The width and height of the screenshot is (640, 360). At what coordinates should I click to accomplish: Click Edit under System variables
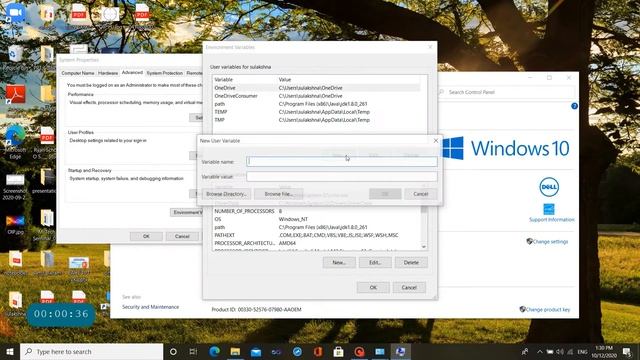375,262
